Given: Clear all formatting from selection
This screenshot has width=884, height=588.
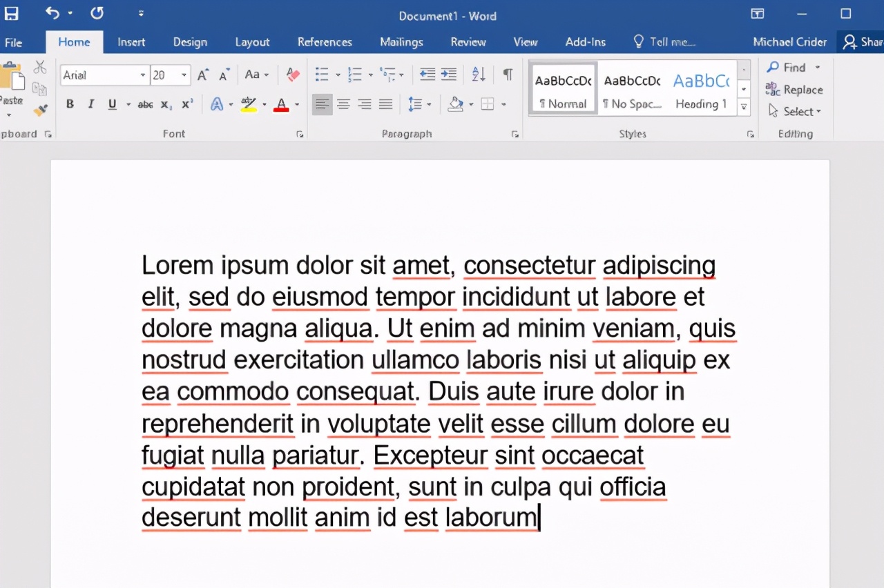Looking at the screenshot, I should pos(292,75).
